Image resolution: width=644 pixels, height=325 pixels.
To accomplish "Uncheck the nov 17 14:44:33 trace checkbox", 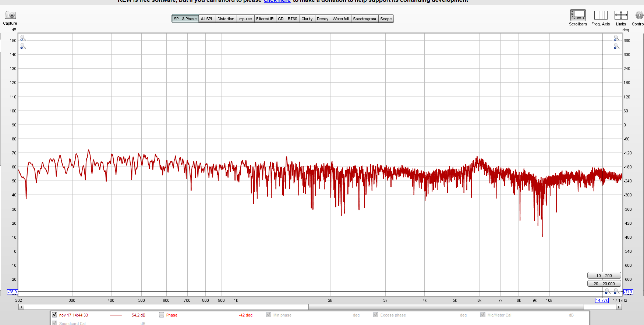I will click(54, 315).
